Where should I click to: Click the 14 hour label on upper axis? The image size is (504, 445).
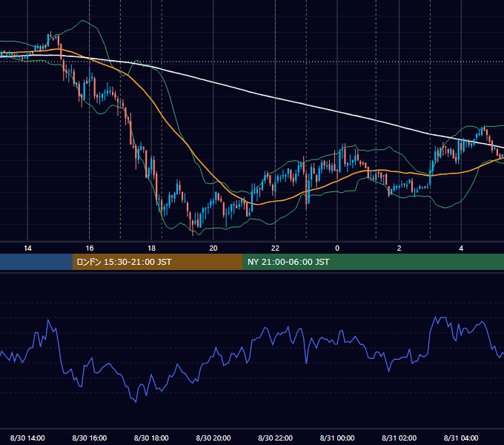pos(27,248)
